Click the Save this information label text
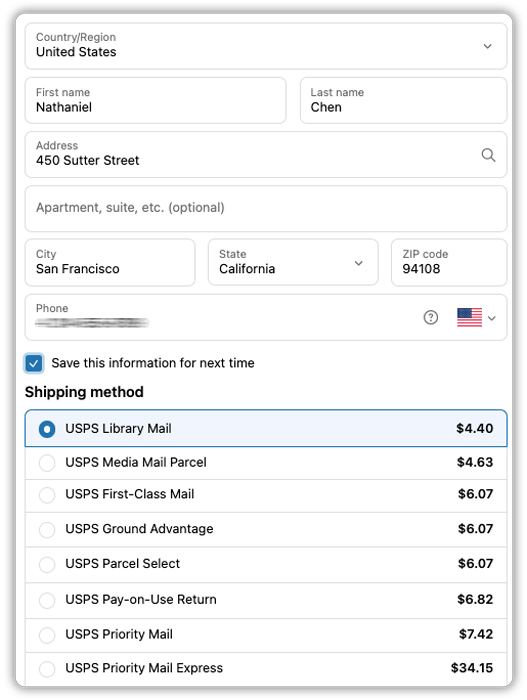The height and width of the screenshot is (700, 527). point(153,363)
